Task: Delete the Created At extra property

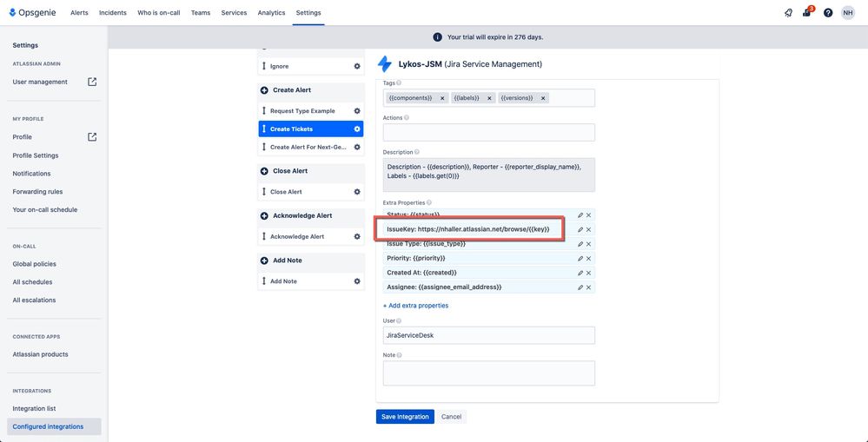Action: pyautogui.click(x=588, y=273)
